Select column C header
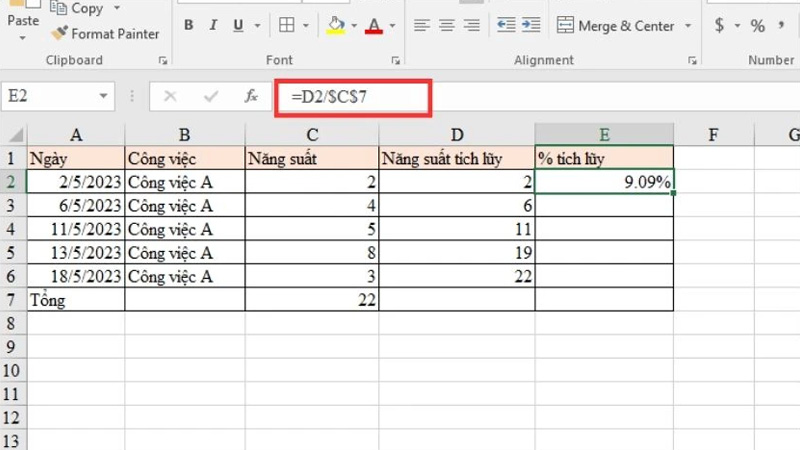This screenshot has width=800, height=450. [312, 135]
